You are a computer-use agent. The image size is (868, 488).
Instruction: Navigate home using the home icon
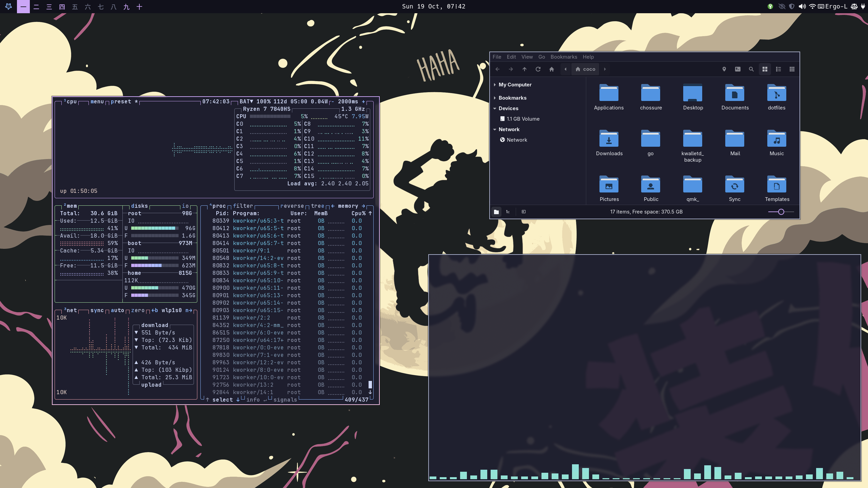click(x=551, y=69)
